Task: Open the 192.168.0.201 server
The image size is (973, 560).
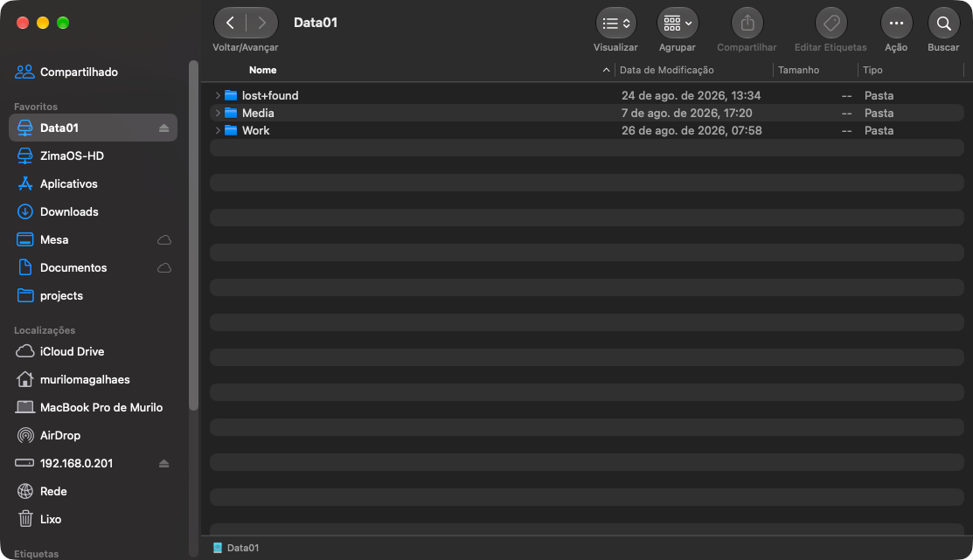Action: point(76,463)
